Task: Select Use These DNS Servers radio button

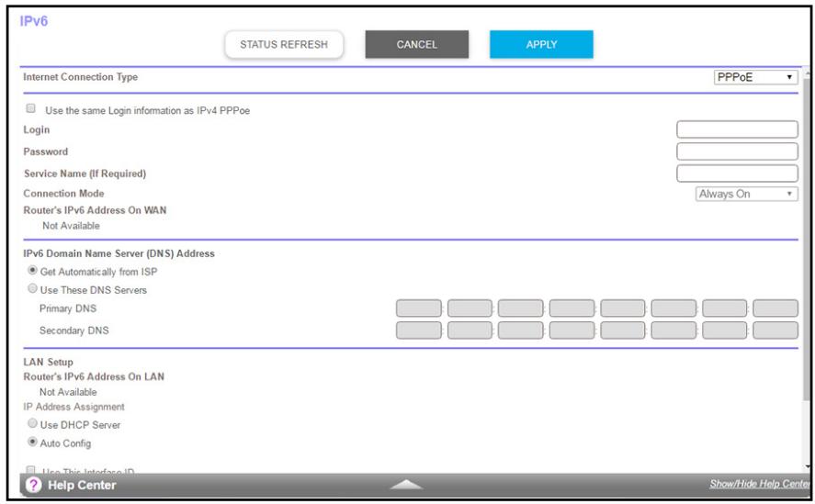Action: [x=32, y=288]
